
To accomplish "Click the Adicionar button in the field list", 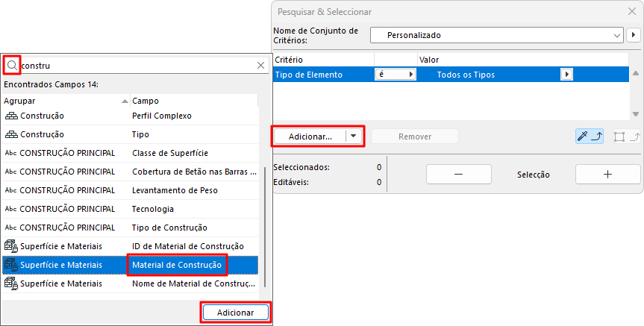I will [235, 313].
